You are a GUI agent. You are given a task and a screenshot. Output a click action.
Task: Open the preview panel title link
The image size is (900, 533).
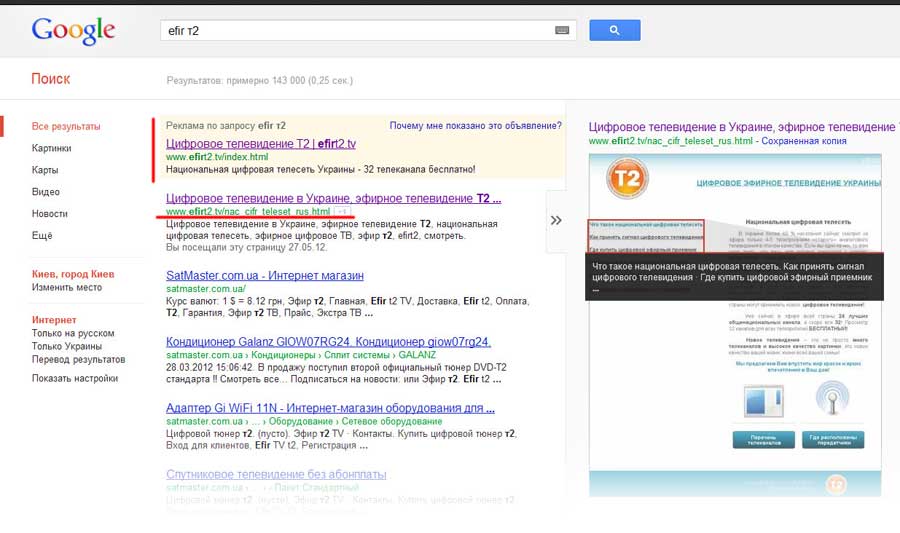coord(744,127)
